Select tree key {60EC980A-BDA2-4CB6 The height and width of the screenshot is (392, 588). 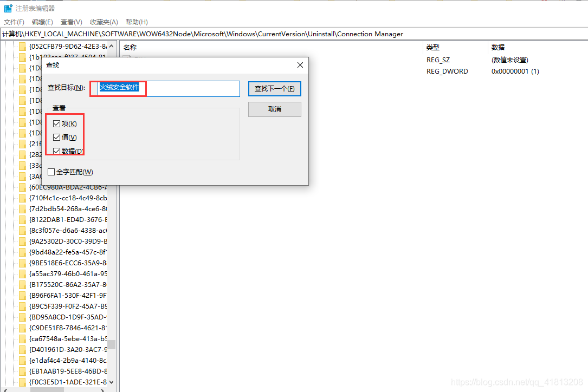[x=68, y=187]
